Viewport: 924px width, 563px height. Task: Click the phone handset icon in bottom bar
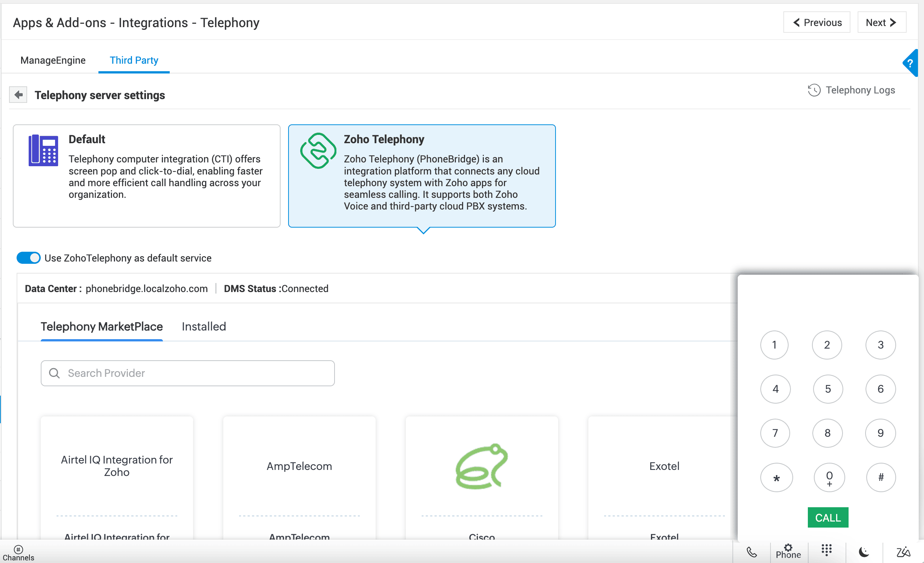coord(752,552)
